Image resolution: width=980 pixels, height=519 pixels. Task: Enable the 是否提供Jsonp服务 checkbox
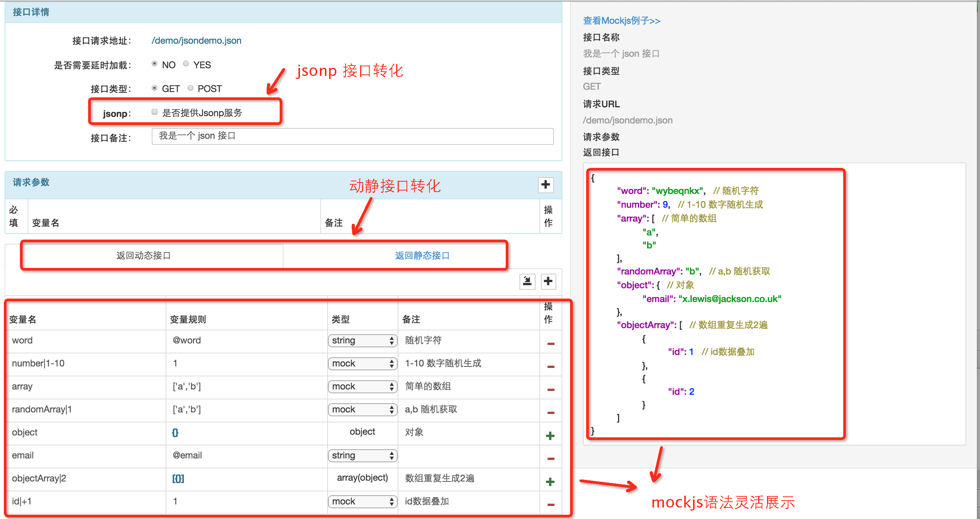[x=155, y=112]
